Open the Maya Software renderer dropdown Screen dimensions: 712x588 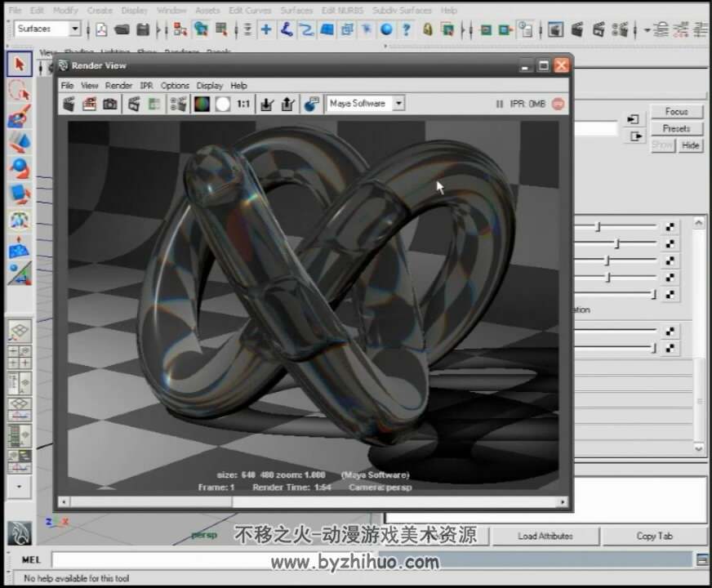398,104
